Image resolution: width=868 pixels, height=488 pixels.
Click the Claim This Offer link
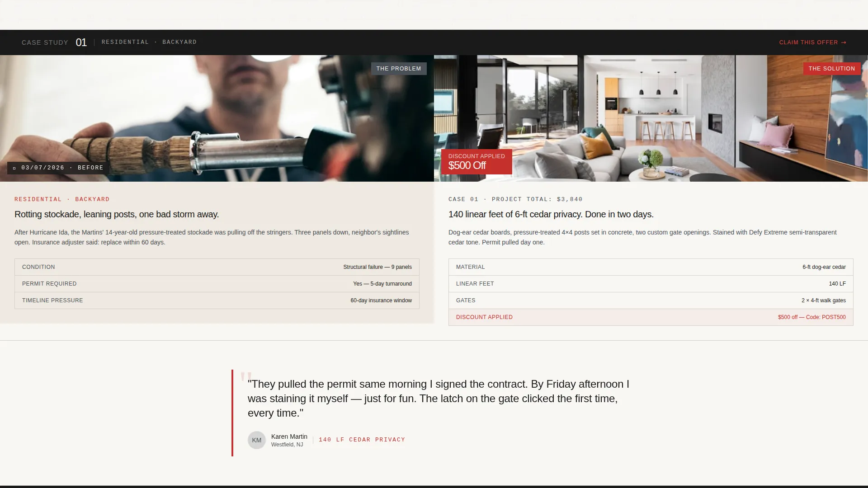coord(812,42)
